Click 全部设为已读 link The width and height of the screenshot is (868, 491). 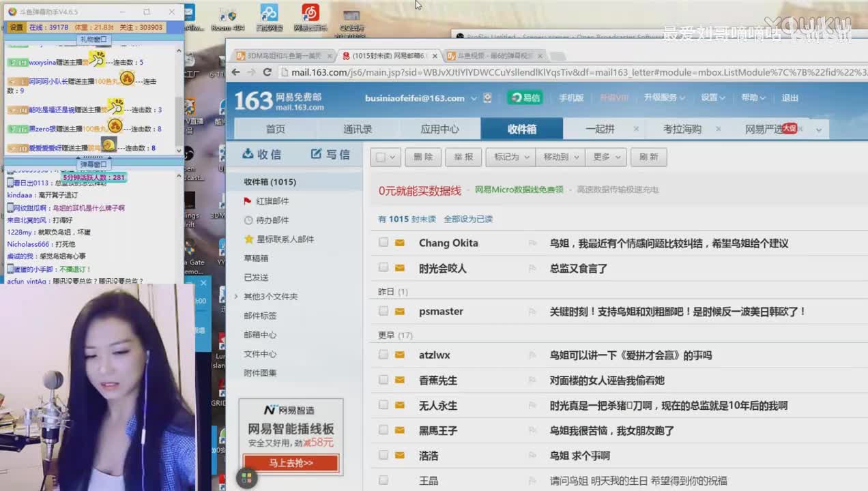point(468,219)
